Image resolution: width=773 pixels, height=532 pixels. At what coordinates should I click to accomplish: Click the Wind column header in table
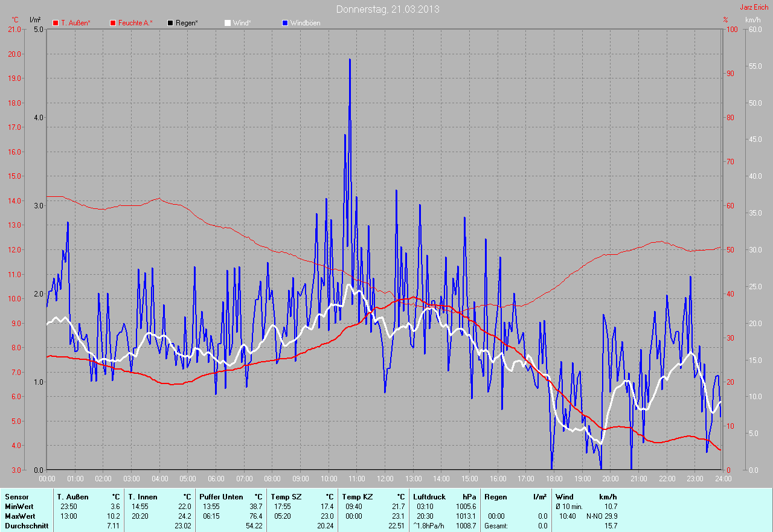[x=564, y=497]
